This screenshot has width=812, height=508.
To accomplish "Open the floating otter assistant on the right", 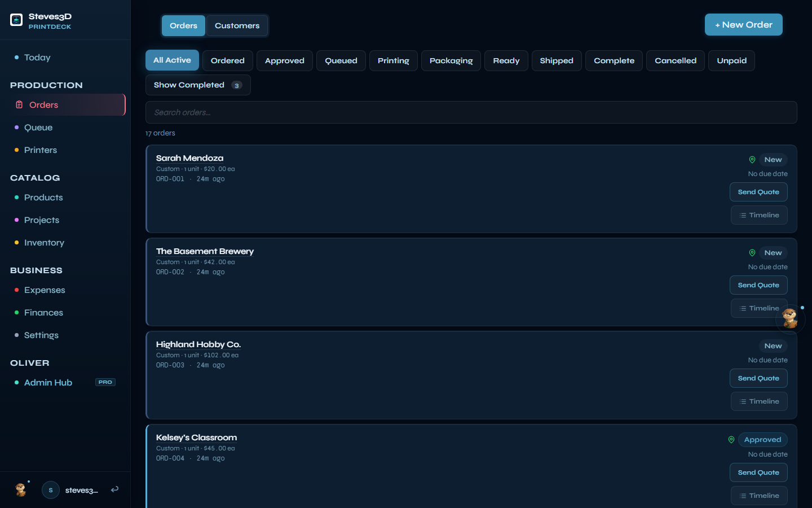I will coord(790,319).
